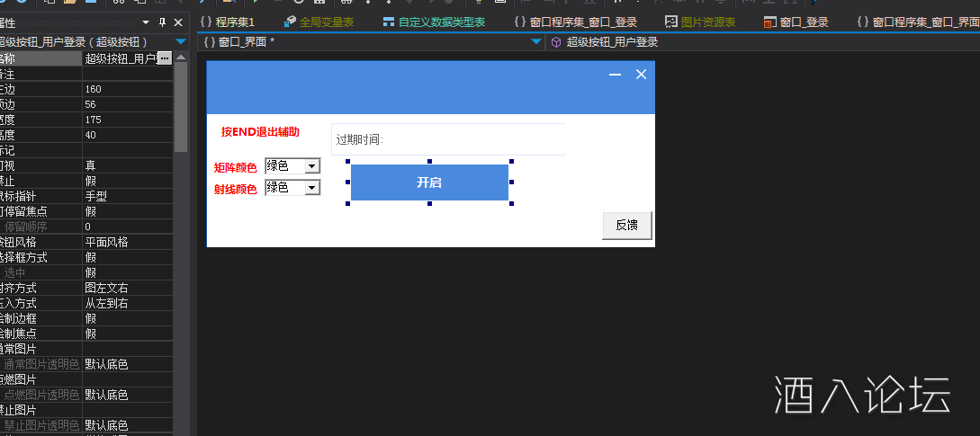Click the button style value 平面风格

coord(128,242)
